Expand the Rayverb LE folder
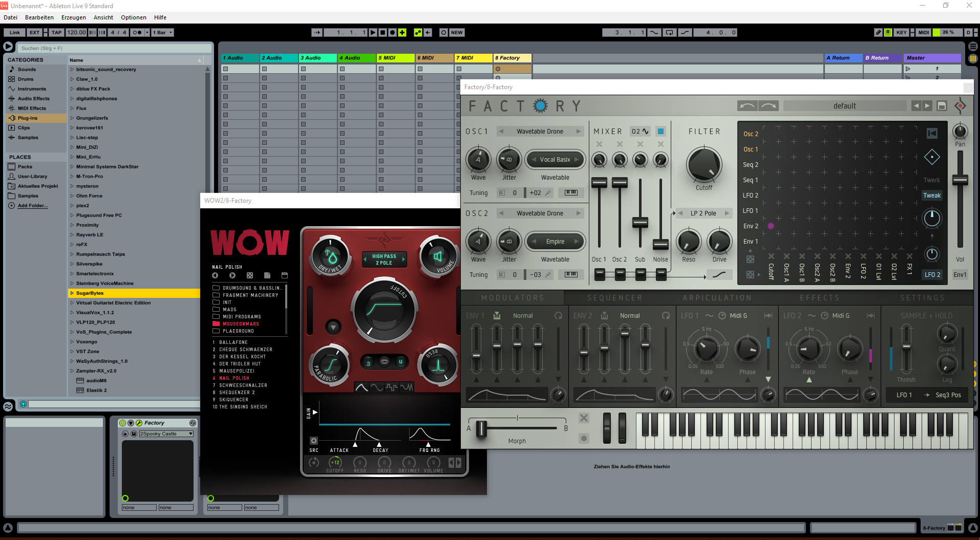Image resolution: width=980 pixels, height=540 pixels. click(x=72, y=235)
